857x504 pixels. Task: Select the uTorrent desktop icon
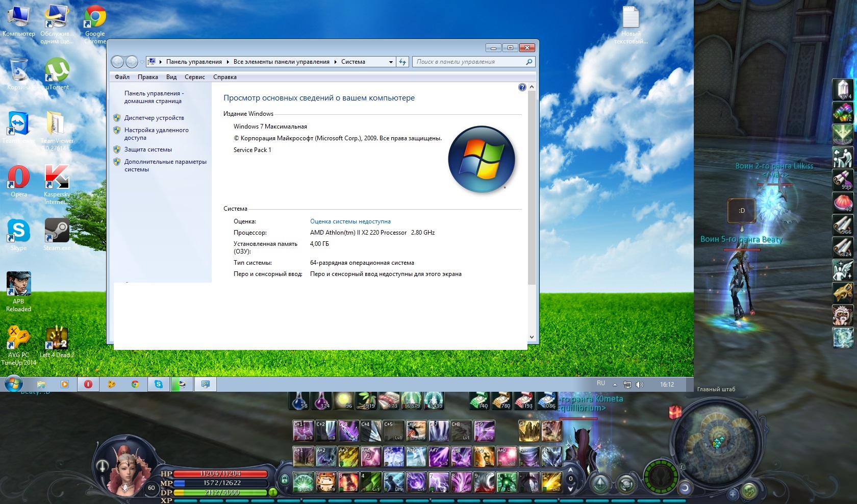pos(57,74)
